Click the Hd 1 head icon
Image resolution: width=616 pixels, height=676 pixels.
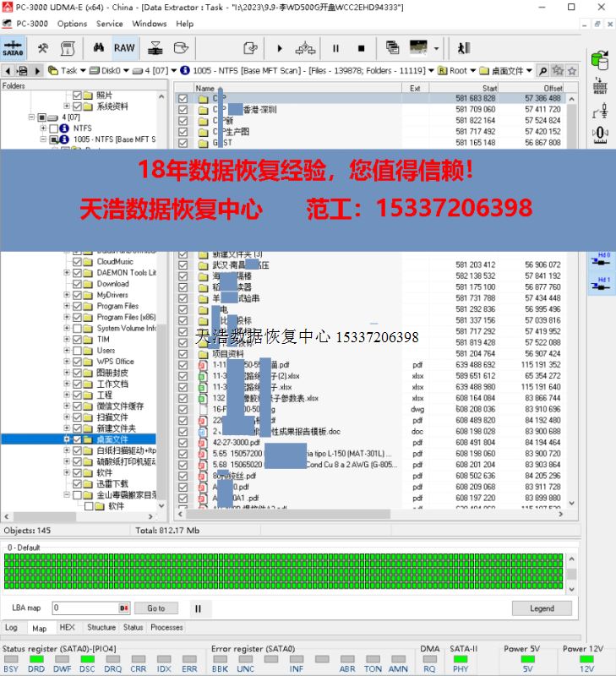tap(602, 283)
